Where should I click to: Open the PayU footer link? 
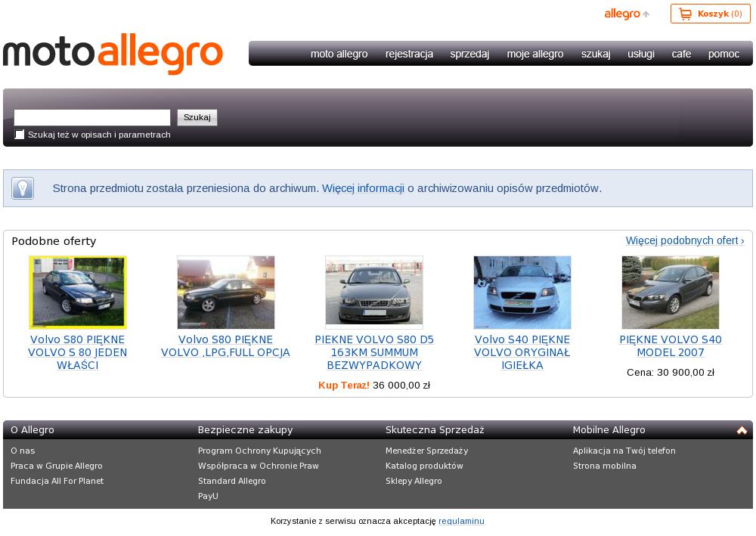[x=208, y=496]
